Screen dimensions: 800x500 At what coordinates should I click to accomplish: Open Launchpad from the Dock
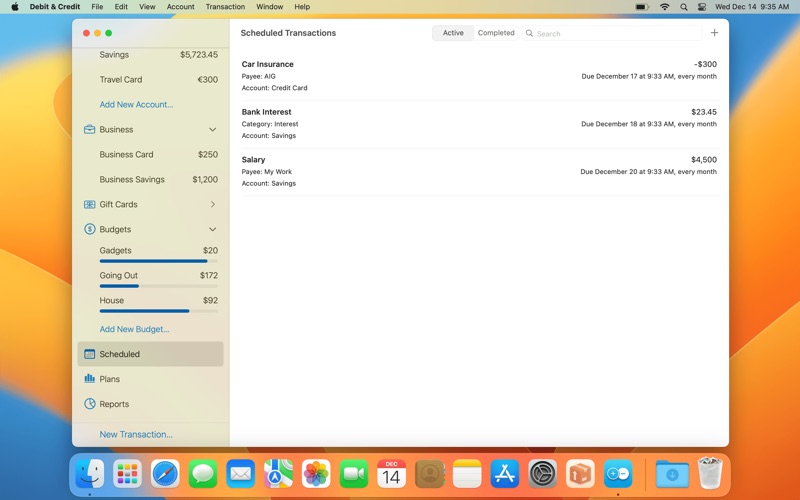[x=128, y=474]
